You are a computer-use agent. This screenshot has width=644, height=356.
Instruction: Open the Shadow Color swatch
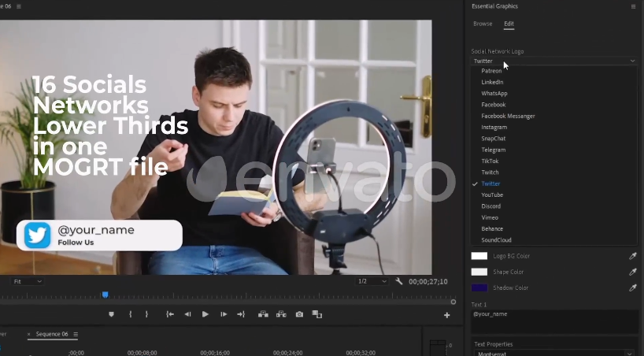click(x=479, y=287)
